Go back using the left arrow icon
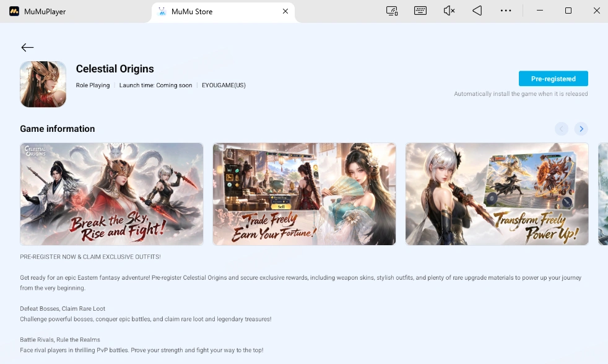The width and height of the screenshot is (608, 364). point(27,47)
